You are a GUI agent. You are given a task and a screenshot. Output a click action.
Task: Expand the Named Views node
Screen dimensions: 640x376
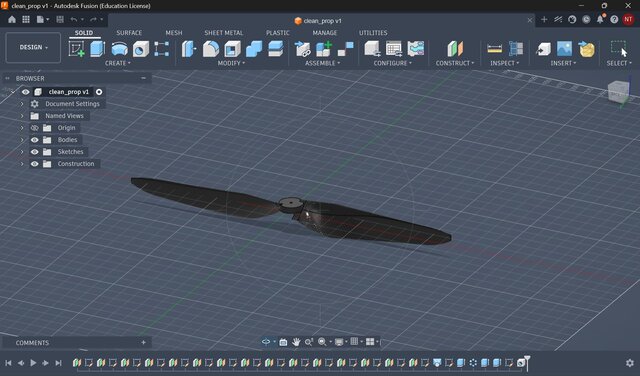point(22,116)
